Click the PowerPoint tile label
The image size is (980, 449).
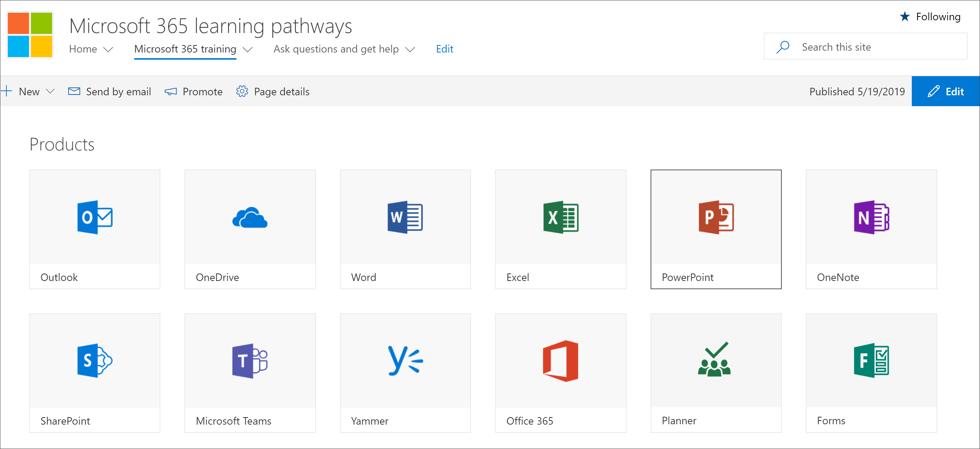687,277
